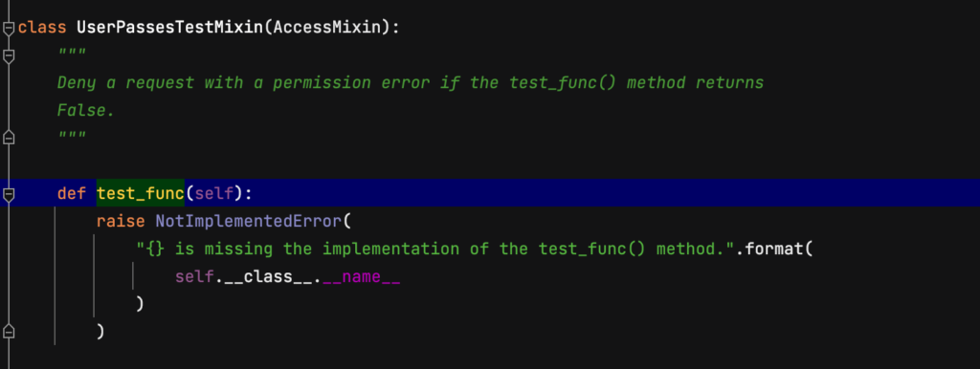The height and width of the screenshot is (369, 980).
Task: Click the highlighted test_func method name
Action: click(x=141, y=193)
